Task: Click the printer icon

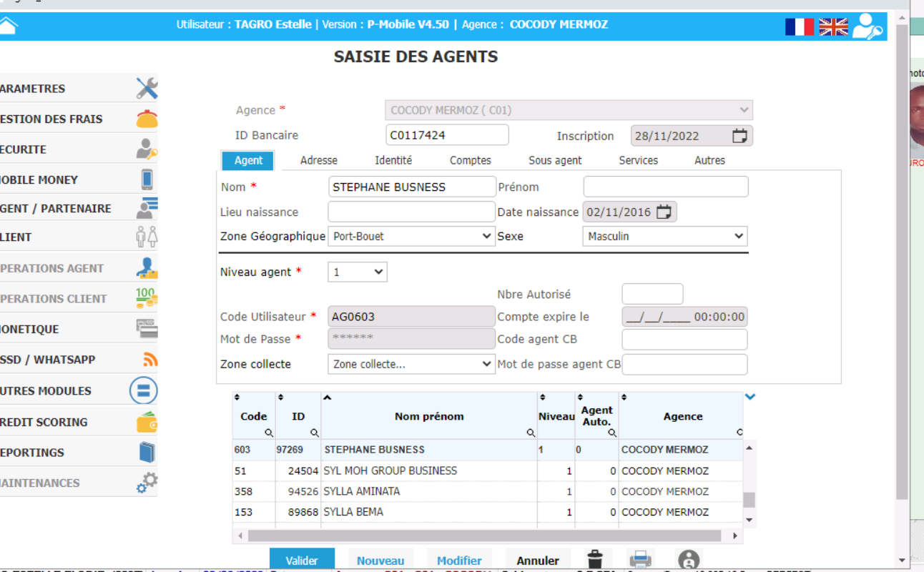Action: click(x=640, y=560)
